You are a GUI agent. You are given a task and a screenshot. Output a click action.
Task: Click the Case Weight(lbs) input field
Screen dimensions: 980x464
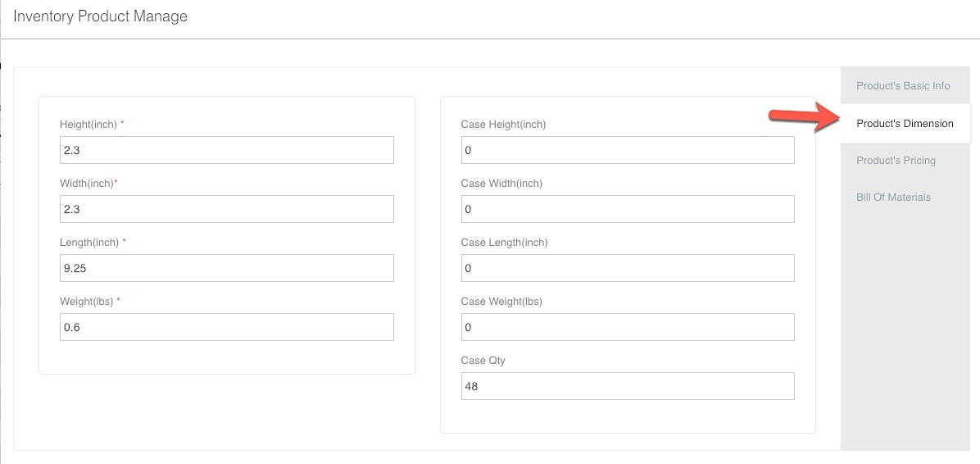point(628,327)
